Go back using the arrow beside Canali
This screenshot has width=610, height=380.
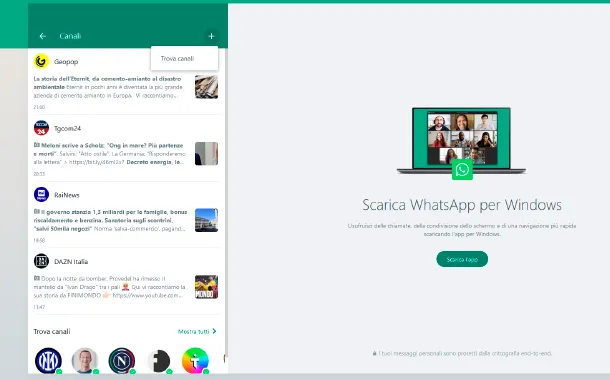(43, 36)
